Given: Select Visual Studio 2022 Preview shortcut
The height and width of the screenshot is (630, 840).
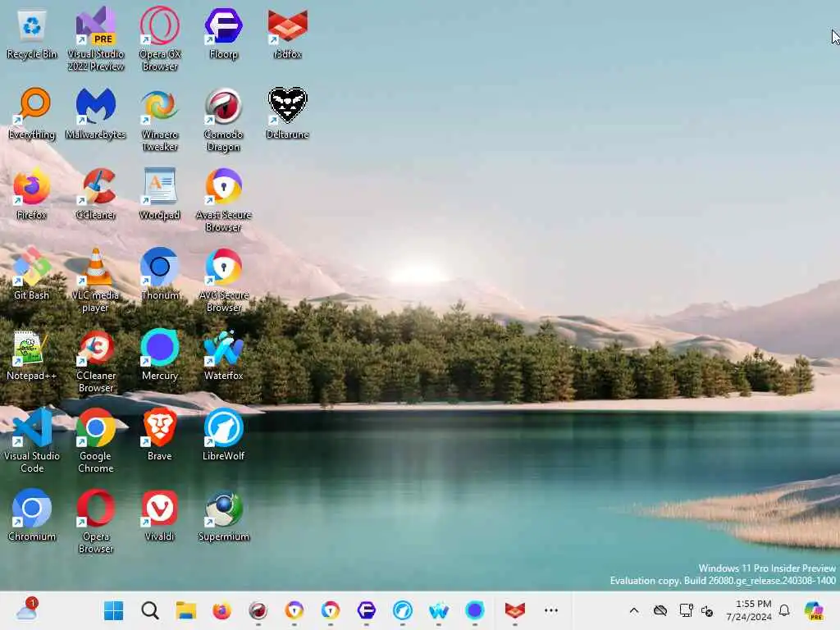Looking at the screenshot, I should point(95,39).
